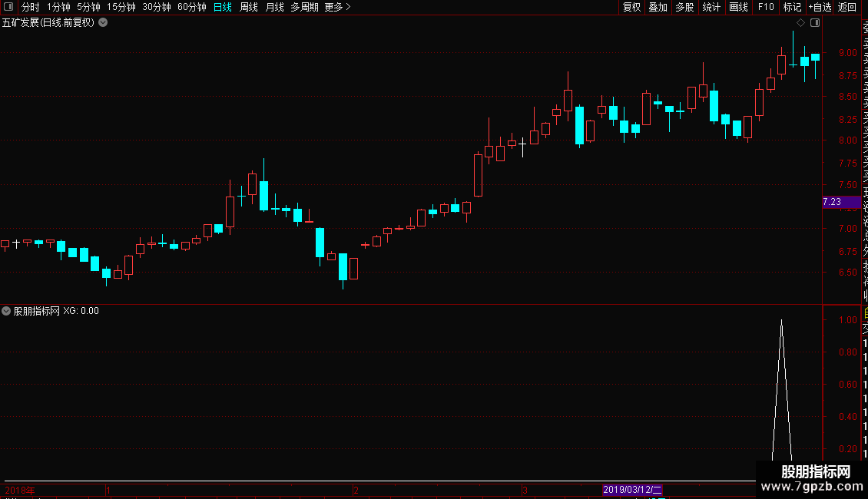The height and width of the screenshot is (499, 868).
Task: Switch to 周线 weekly chart
Action: pyautogui.click(x=249, y=7)
